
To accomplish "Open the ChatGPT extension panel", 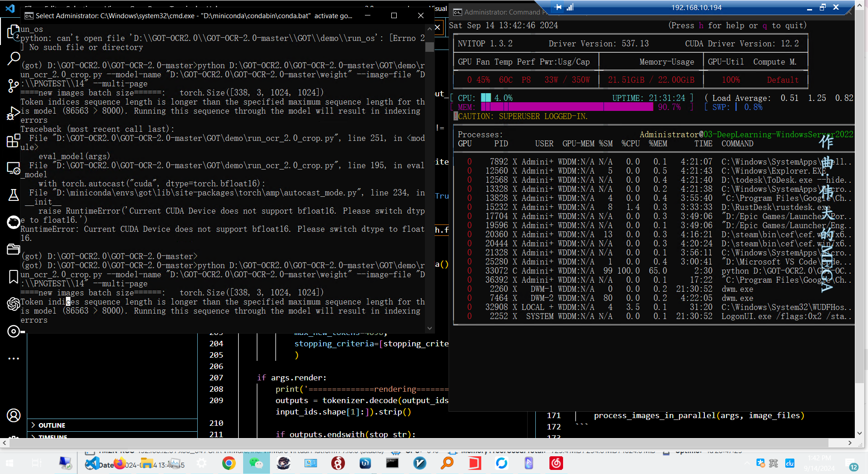I will [14, 304].
